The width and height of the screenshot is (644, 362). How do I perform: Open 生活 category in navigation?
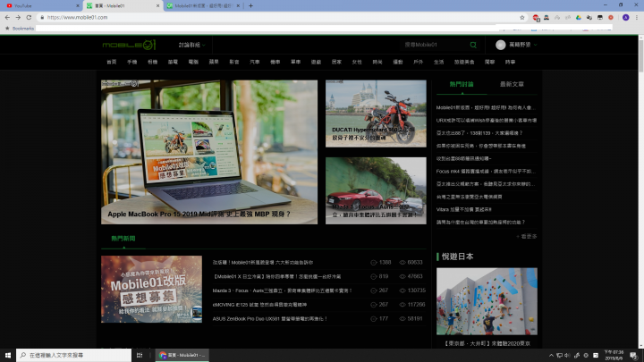point(438,62)
